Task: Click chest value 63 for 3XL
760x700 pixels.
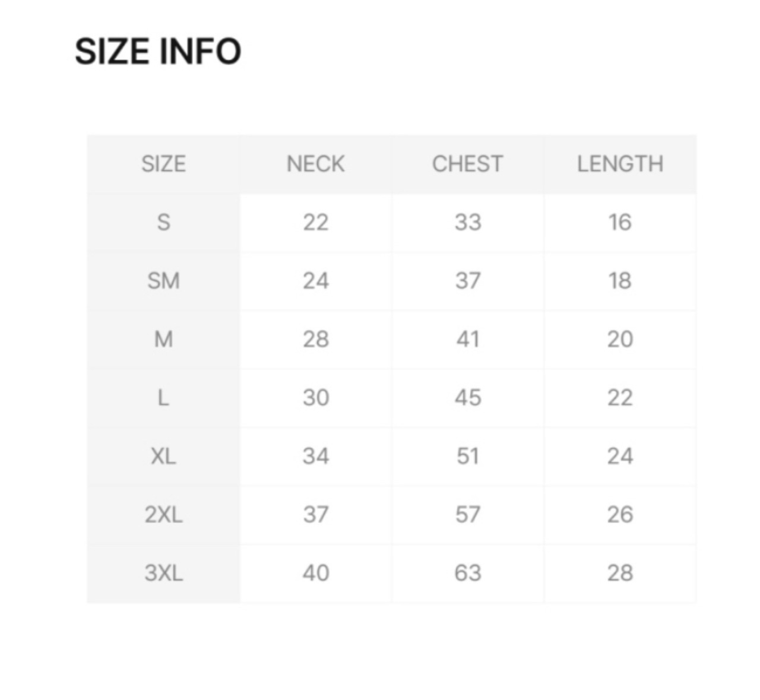Action: (467, 573)
